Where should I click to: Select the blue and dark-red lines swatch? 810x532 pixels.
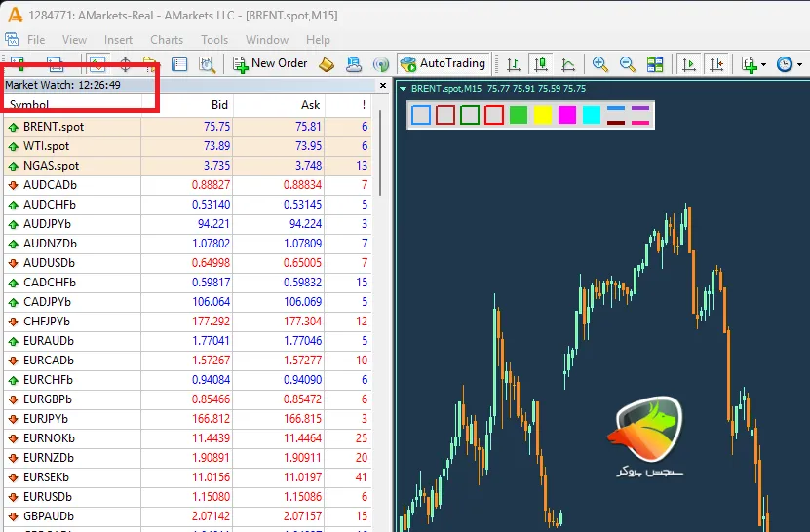tap(616, 115)
